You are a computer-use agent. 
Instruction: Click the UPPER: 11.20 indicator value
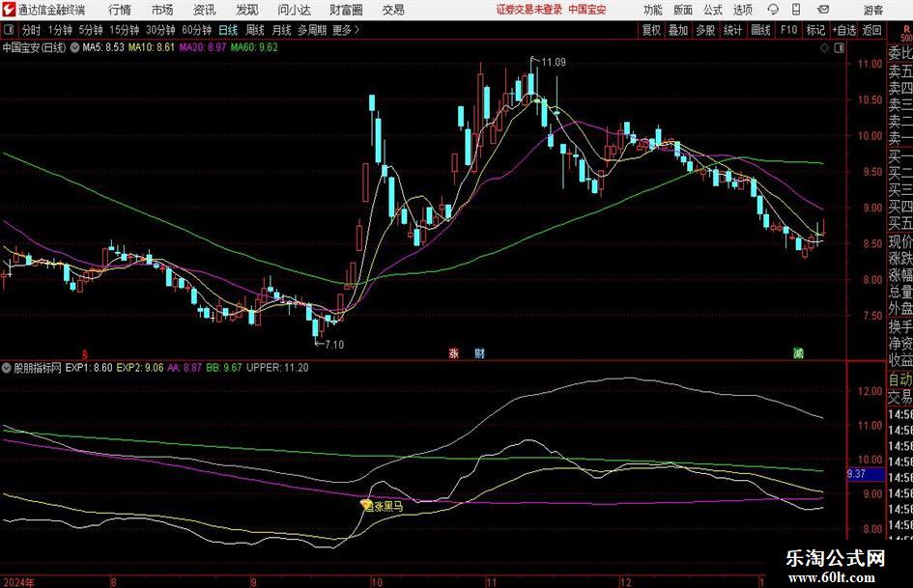(x=277, y=367)
